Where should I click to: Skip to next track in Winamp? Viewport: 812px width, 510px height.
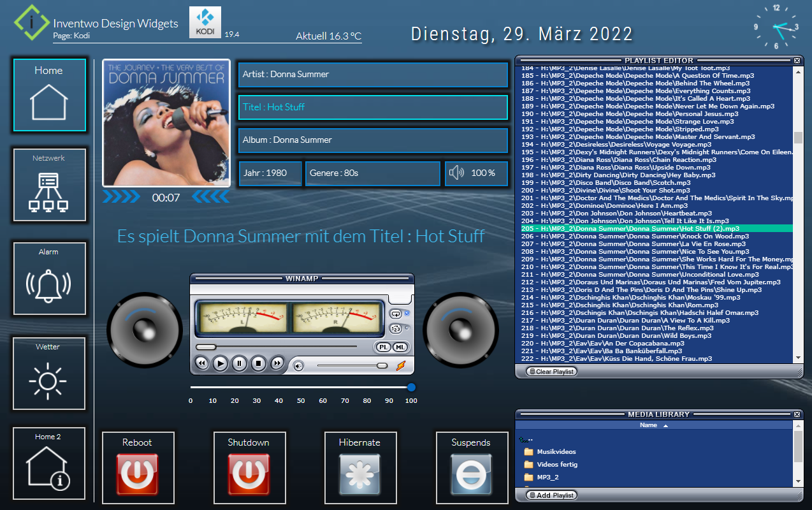pyautogui.click(x=277, y=364)
